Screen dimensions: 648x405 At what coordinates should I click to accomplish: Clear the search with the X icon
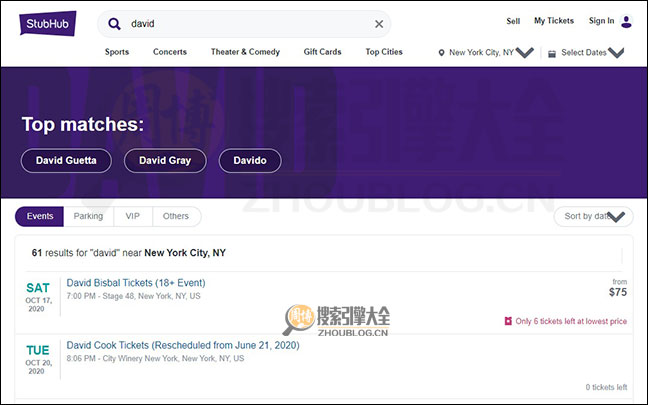tap(379, 24)
